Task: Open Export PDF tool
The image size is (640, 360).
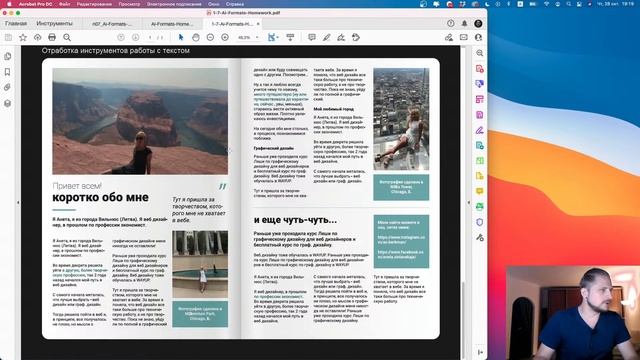Action: [480, 145]
